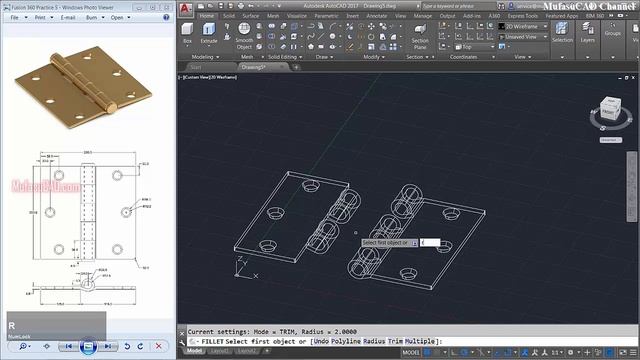Go to next image in Photo Viewer
This screenshot has width=640, height=360.
pyautogui.click(x=107, y=346)
